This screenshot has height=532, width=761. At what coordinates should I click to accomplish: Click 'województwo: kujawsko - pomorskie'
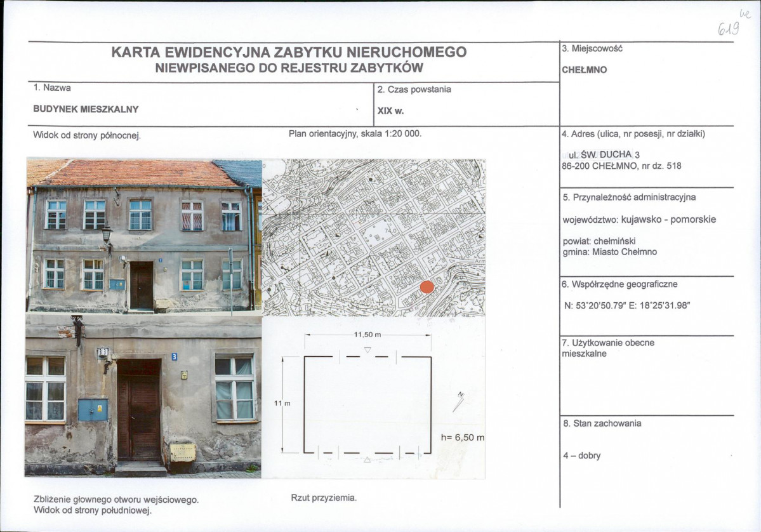[x=639, y=220]
